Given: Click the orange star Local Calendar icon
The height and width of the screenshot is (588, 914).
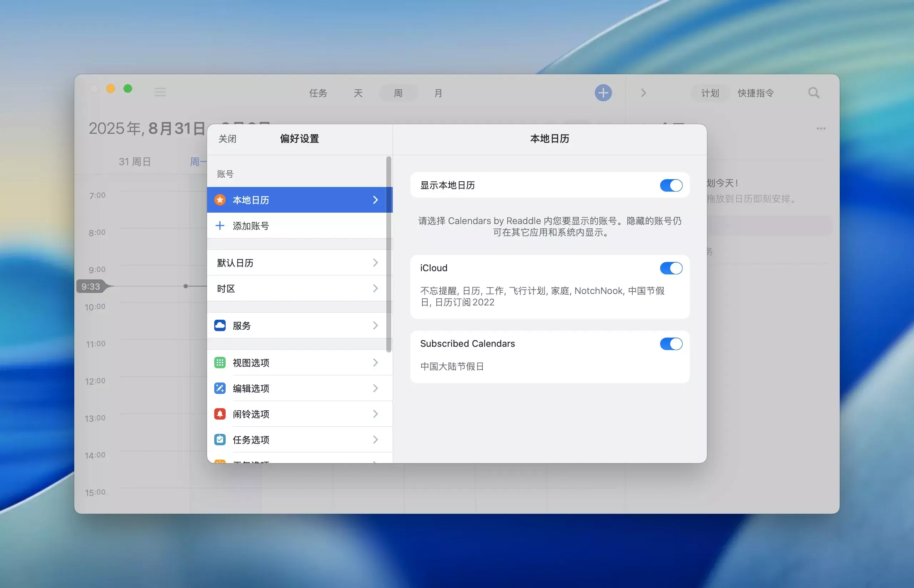Looking at the screenshot, I should [220, 200].
